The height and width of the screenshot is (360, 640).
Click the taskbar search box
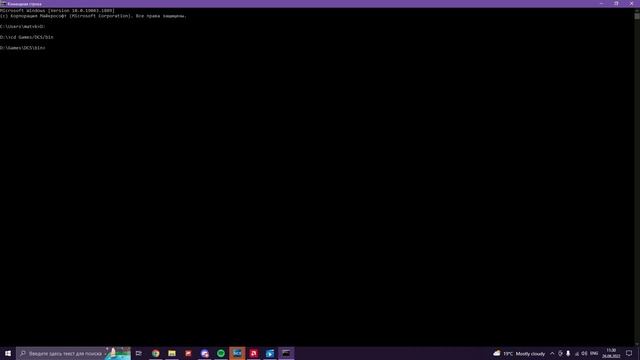[73, 353]
